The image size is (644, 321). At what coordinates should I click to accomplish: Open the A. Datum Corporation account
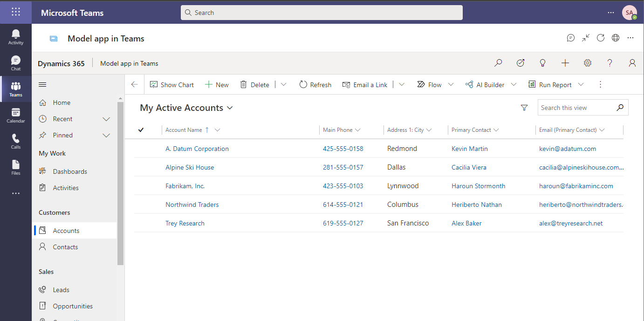(197, 149)
